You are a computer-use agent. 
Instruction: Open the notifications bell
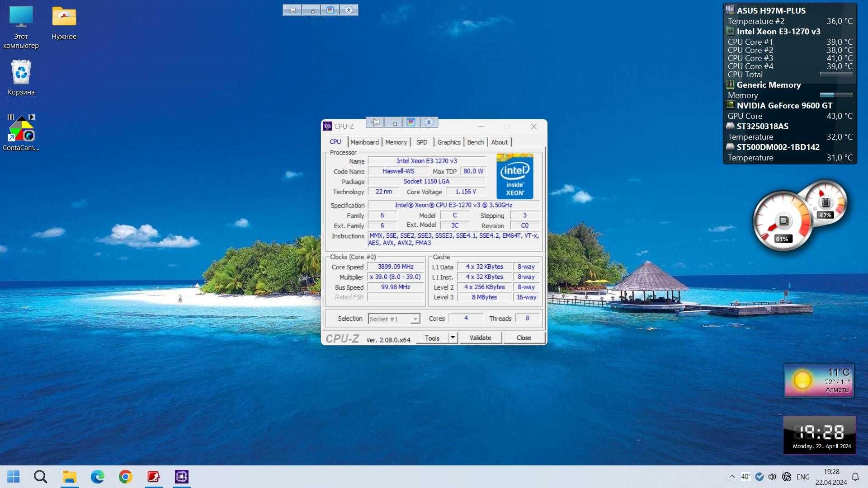tap(855, 477)
